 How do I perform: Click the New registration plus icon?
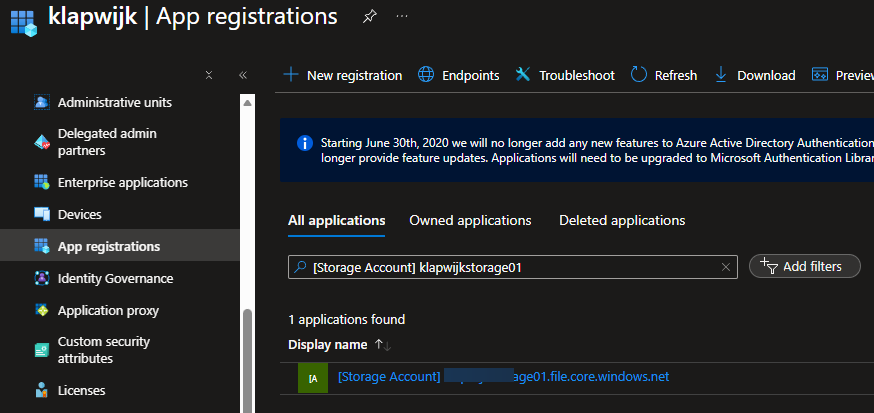pyautogui.click(x=291, y=75)
